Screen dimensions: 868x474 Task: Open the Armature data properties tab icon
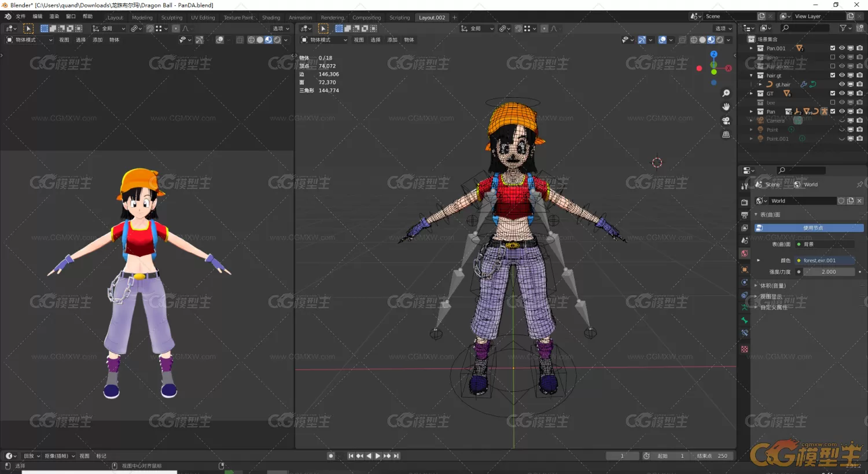(x=745, y=308)
